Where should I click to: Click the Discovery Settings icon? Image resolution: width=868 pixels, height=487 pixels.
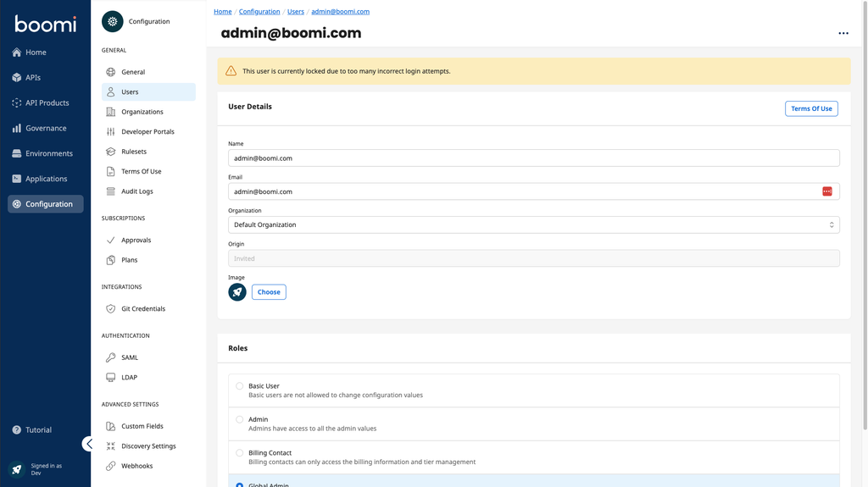pos(111,446)
